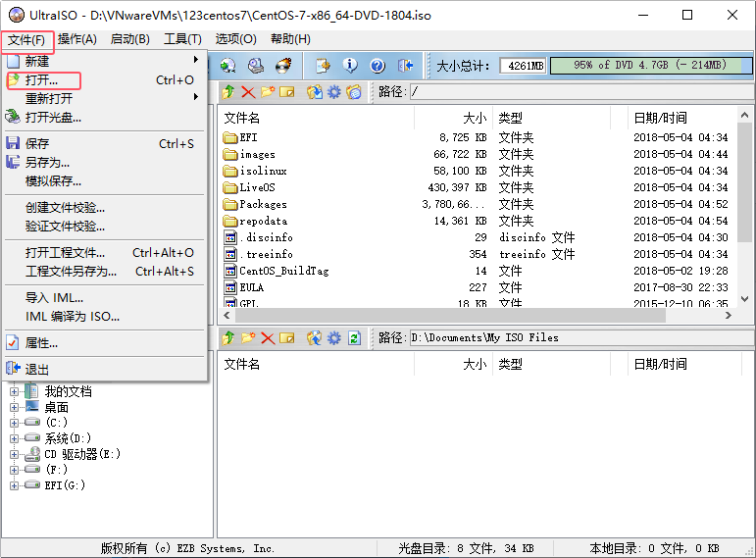Click the Add files icon in local panel toolbar

[x=315, y=338]
